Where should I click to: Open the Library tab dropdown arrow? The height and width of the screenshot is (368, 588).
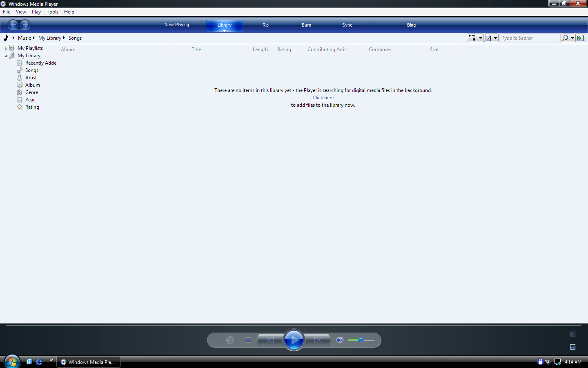(224, 31)
